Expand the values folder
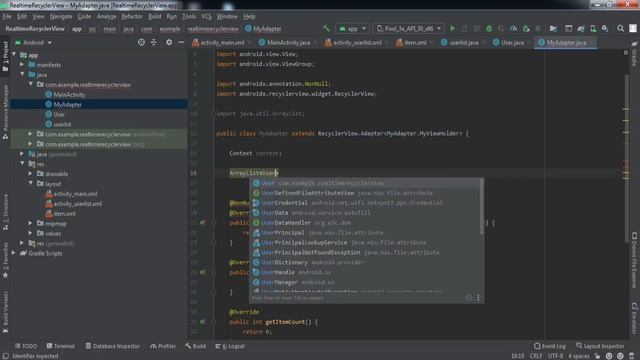640x360 pixels. (x=31, y=233)
